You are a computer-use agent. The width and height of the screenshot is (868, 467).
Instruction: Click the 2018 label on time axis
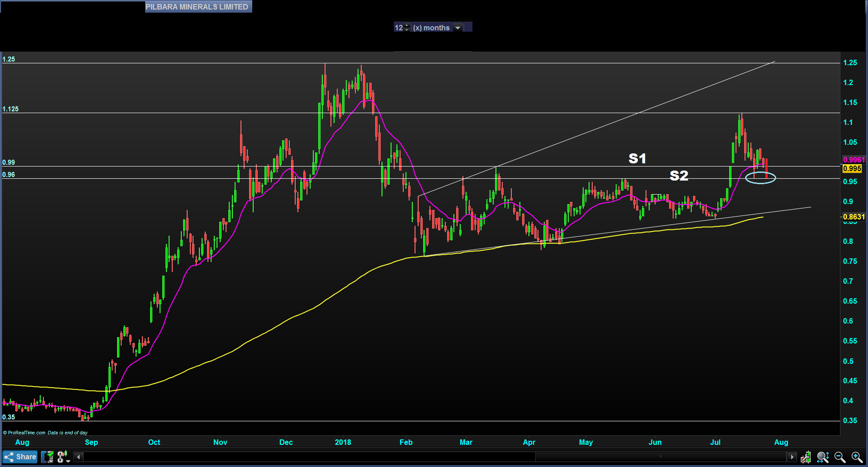click(x=343, y=442)
